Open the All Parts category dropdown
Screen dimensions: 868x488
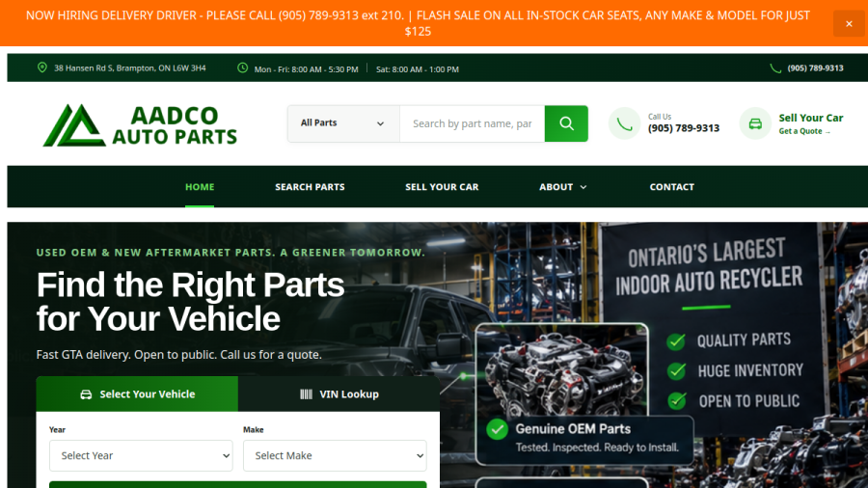343,123
